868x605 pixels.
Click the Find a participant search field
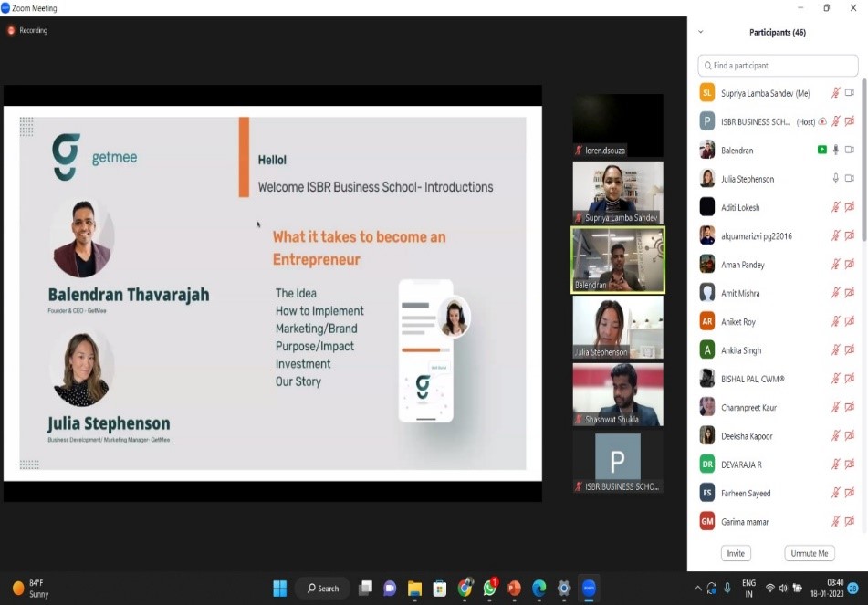pyautogui.click(x=778, y=66)
